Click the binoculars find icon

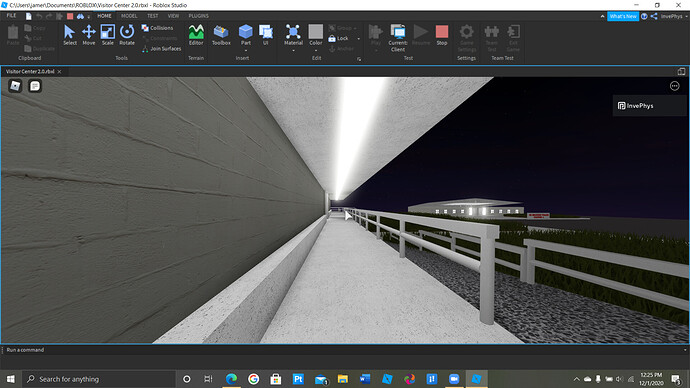click(x=80, y=16)
